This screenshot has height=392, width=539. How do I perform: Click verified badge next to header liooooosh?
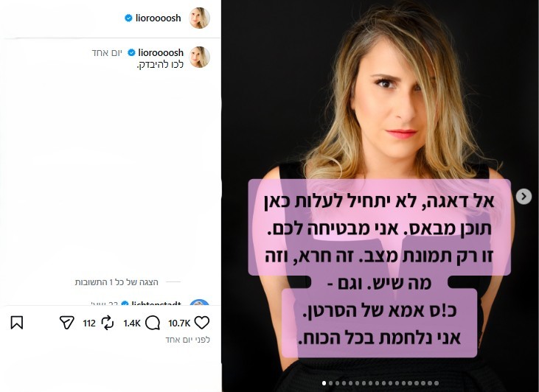click(128, 18)
